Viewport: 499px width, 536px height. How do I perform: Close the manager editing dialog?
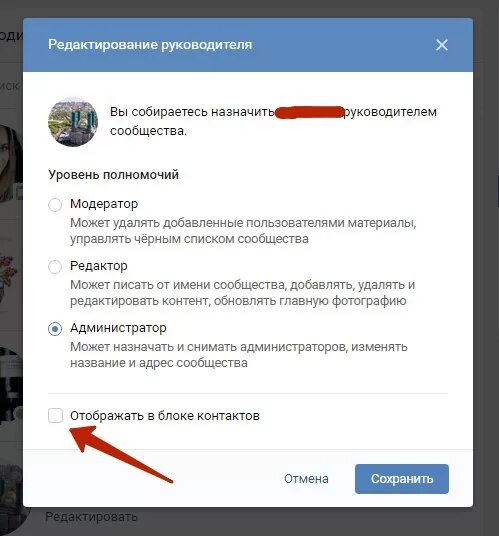pos(442,45)
